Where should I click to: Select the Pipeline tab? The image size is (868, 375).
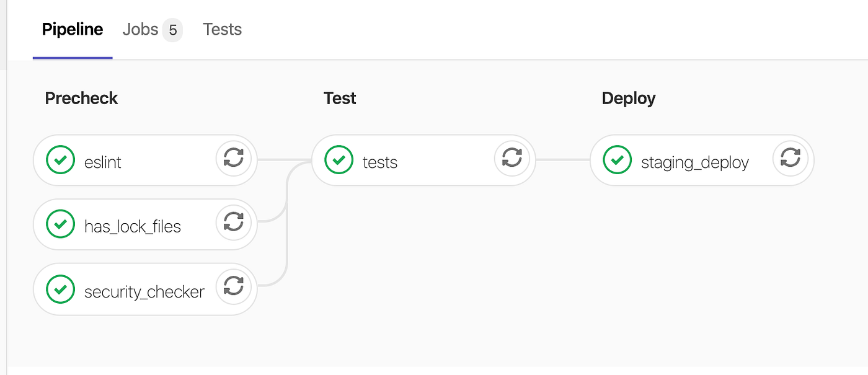pyautogui.click(x=72, y=29)
